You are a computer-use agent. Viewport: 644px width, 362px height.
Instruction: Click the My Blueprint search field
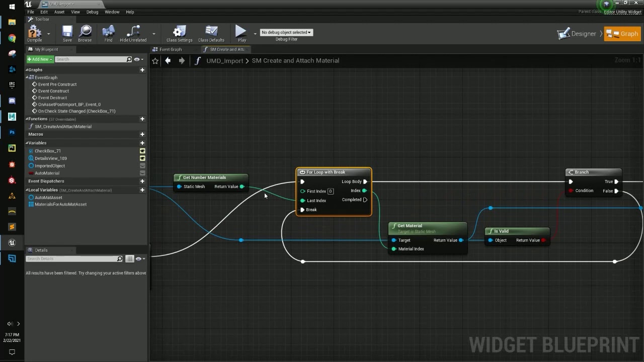click(x=91, y=59)
